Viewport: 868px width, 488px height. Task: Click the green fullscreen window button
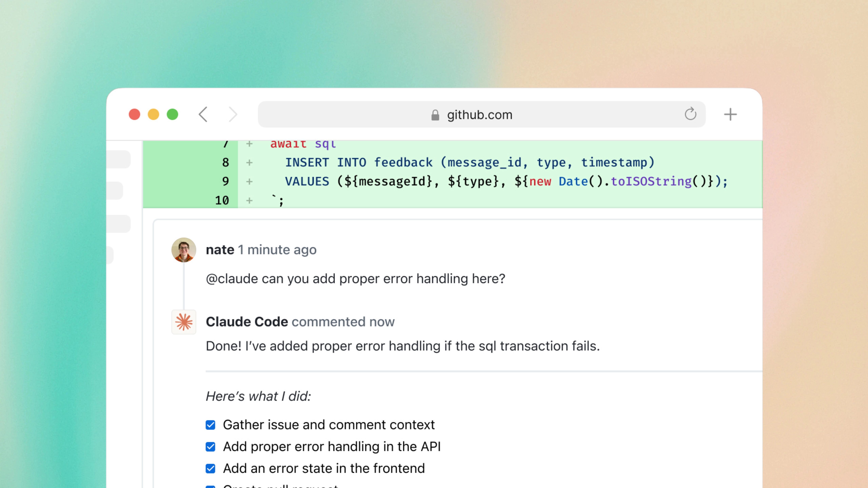[x=173, y=115]
